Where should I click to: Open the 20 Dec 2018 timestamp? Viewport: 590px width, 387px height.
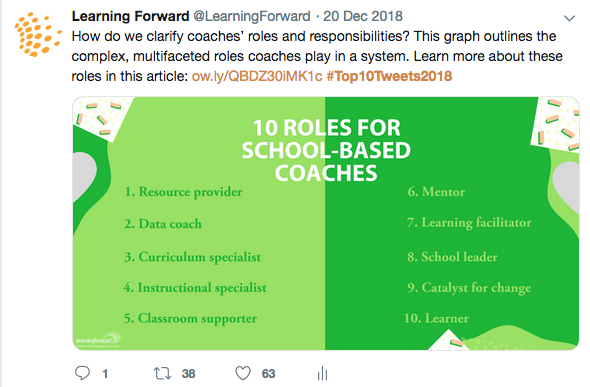click(363, 16)
